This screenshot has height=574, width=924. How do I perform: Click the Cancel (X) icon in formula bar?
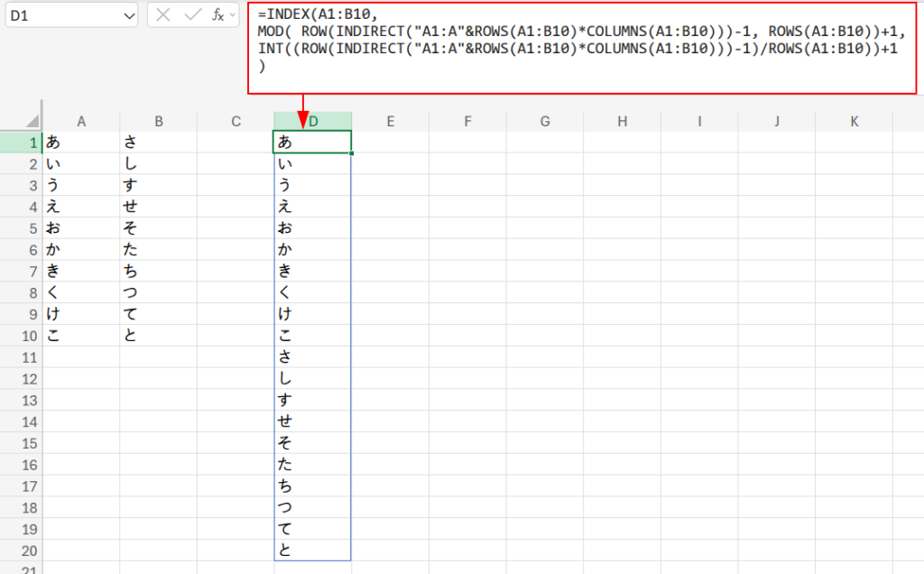[163, 15]
